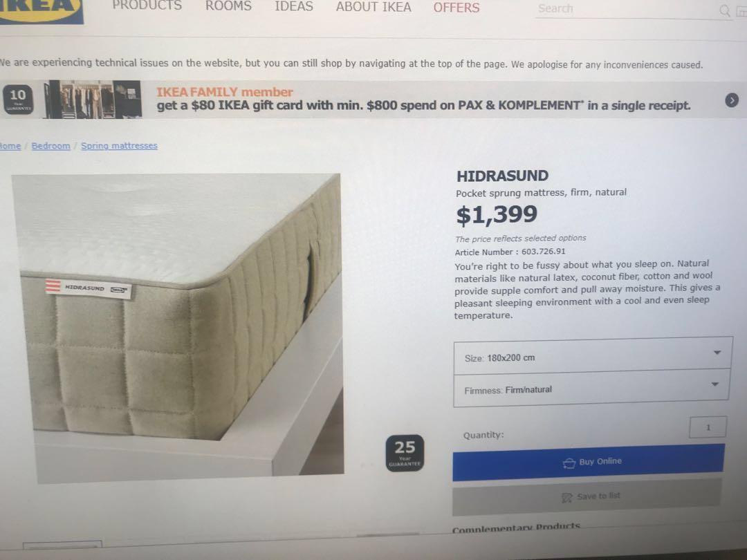Click the Quantity input field
This screenshot has height=560, width=747.
(708, 427)
